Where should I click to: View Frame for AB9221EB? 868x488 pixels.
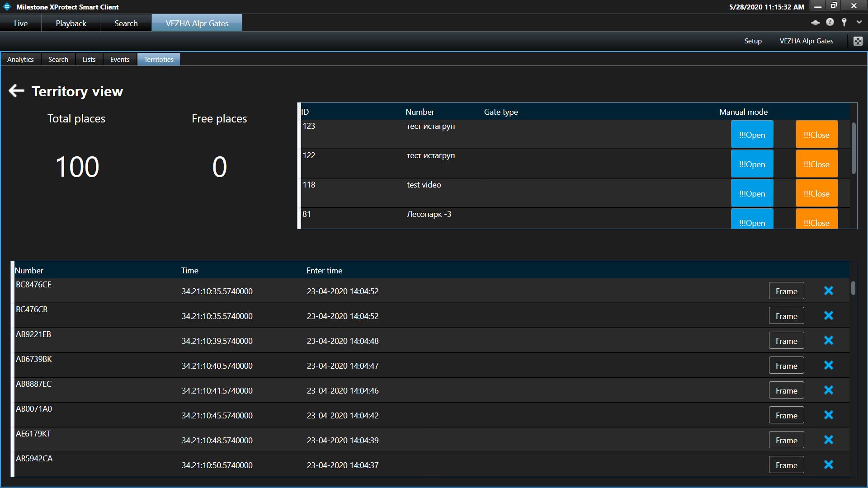(786, 341)
